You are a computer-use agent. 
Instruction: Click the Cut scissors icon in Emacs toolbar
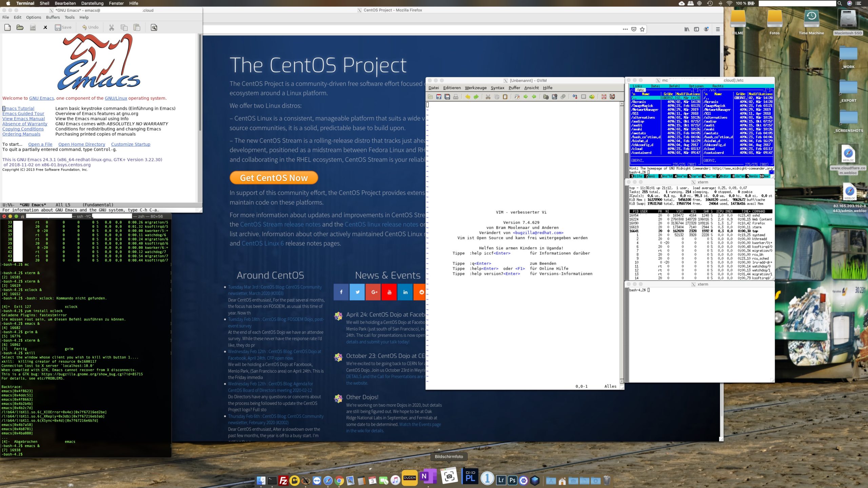click(111, 27)
